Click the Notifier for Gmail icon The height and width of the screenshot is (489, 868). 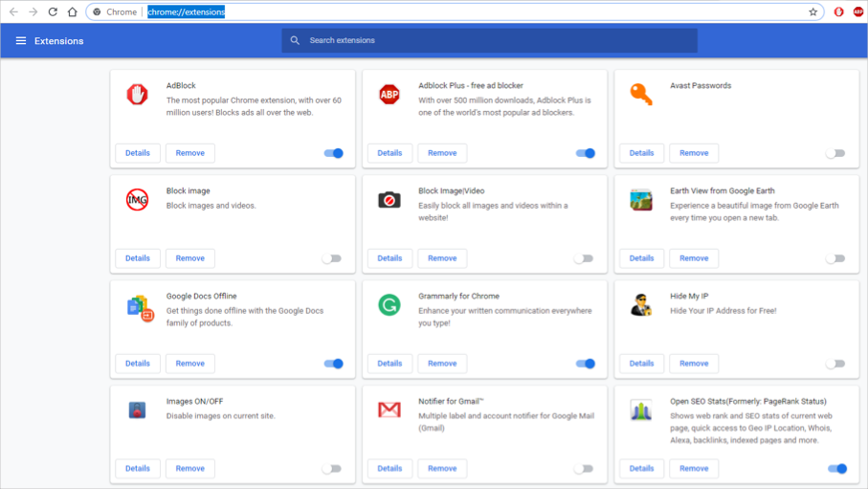389,410
